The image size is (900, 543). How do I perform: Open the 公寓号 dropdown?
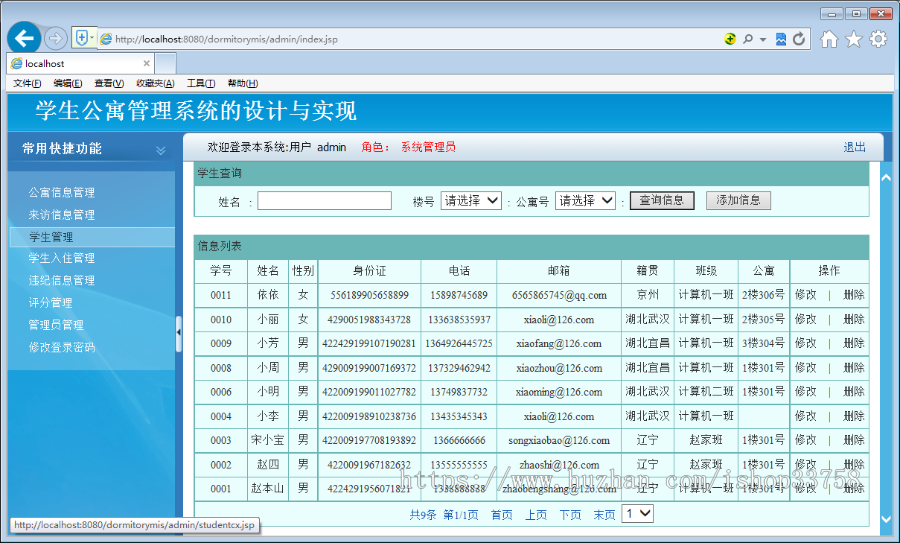pos(585,200)
